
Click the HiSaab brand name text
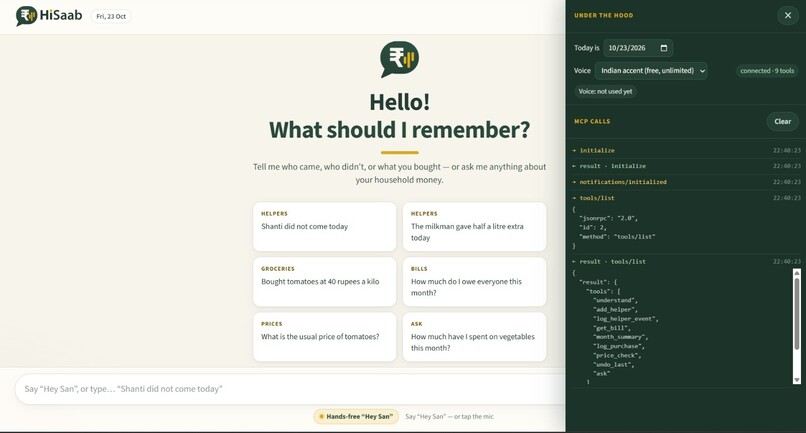(61, 15)
